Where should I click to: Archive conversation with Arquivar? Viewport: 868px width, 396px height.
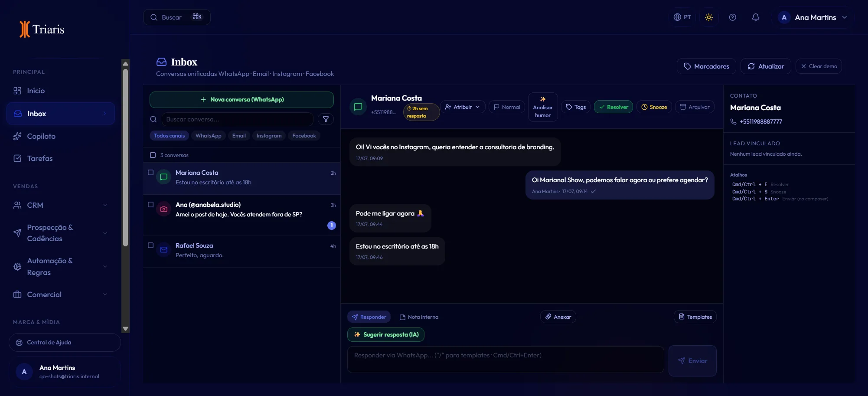pyautogui.click(x=695, y=107)
